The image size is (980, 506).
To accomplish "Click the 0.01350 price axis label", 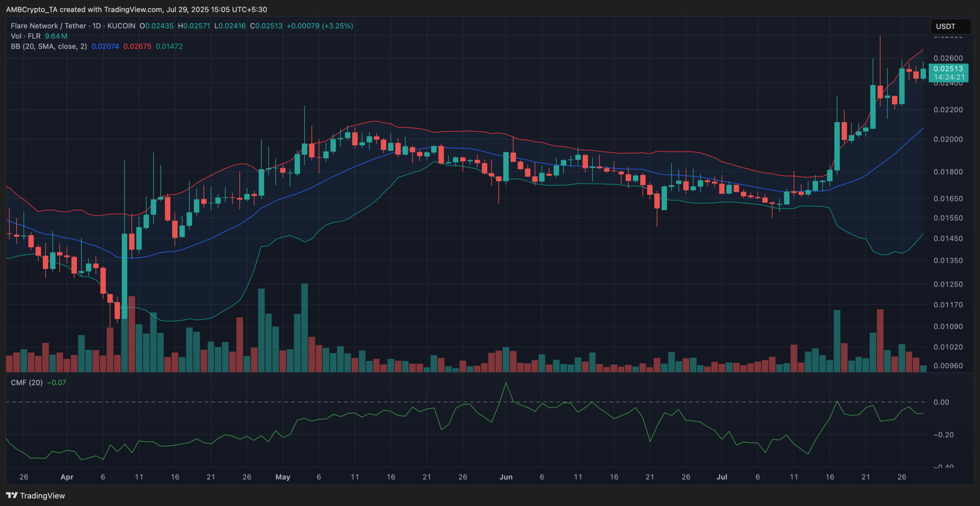I will [x=948, y=260].
